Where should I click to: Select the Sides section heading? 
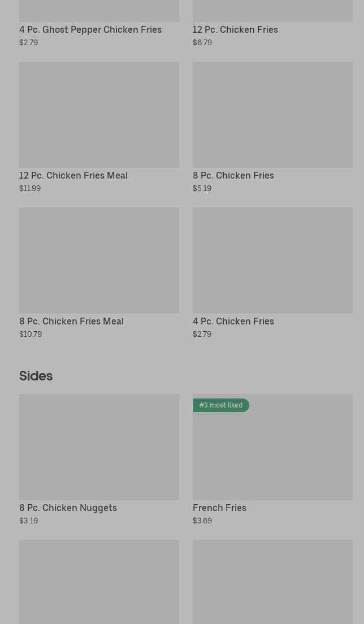36,376
